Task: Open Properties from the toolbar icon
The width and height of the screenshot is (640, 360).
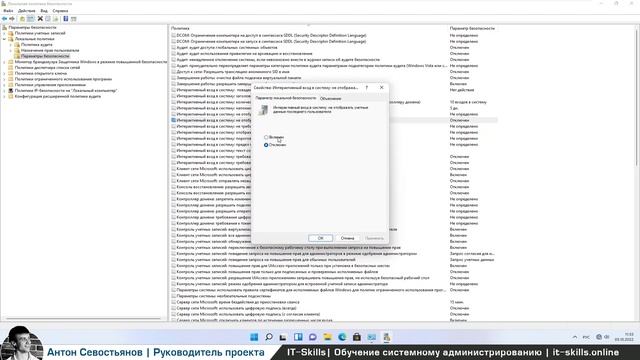Action: (48, 19)
